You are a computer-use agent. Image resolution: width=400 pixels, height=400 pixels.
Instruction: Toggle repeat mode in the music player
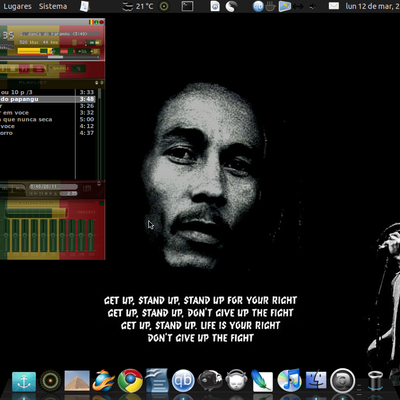[79, 69]
